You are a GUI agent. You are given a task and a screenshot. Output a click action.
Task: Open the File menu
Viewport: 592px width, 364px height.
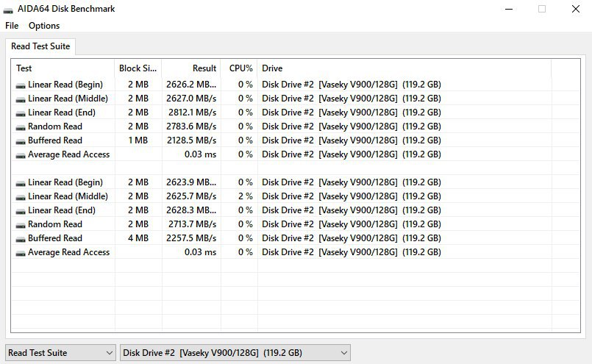click(12, 26)
